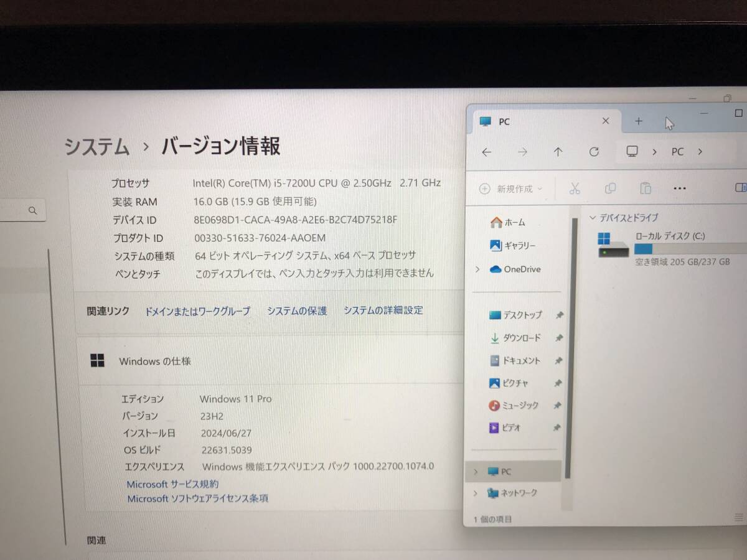The width and height of the screenshot is (747, 560).
Task: Click the copy icon in the Explorer toolbar
Action: pyautogui.click(x=610, y=188)
